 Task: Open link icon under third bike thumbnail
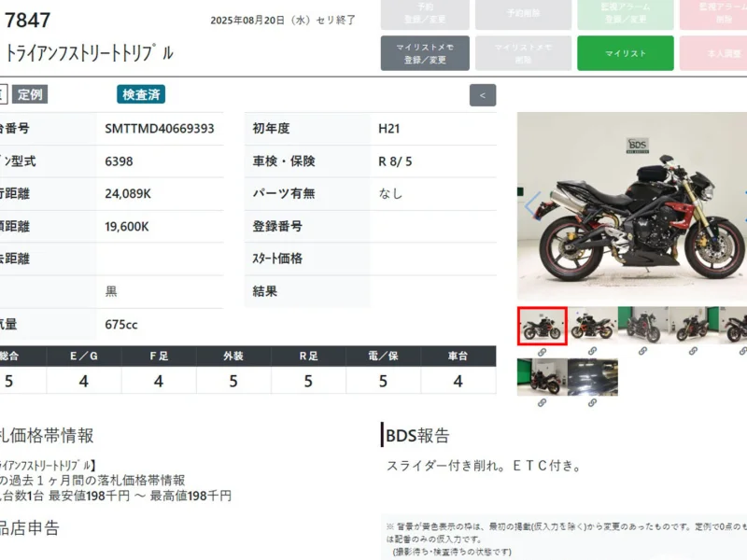(x=642, y=351)
